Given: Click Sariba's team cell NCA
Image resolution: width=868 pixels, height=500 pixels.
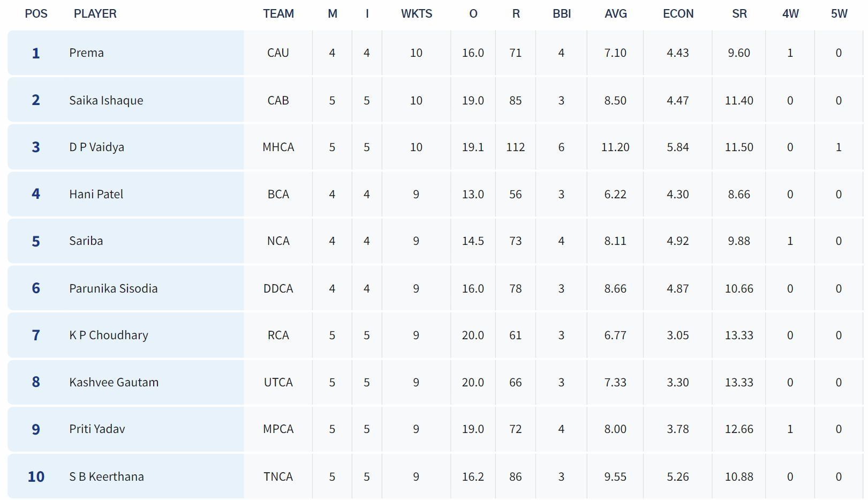Looking at the screenshot, I should [x=278, y=241].
